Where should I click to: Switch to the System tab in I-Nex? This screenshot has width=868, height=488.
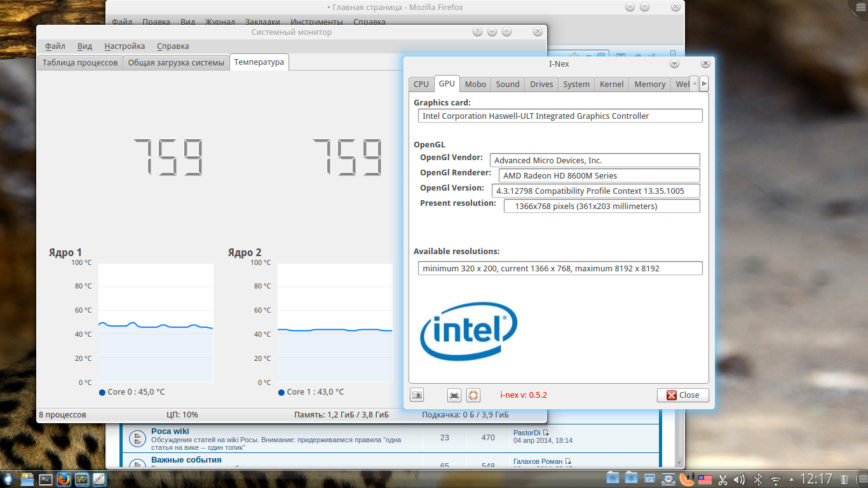tap(576, 84)
